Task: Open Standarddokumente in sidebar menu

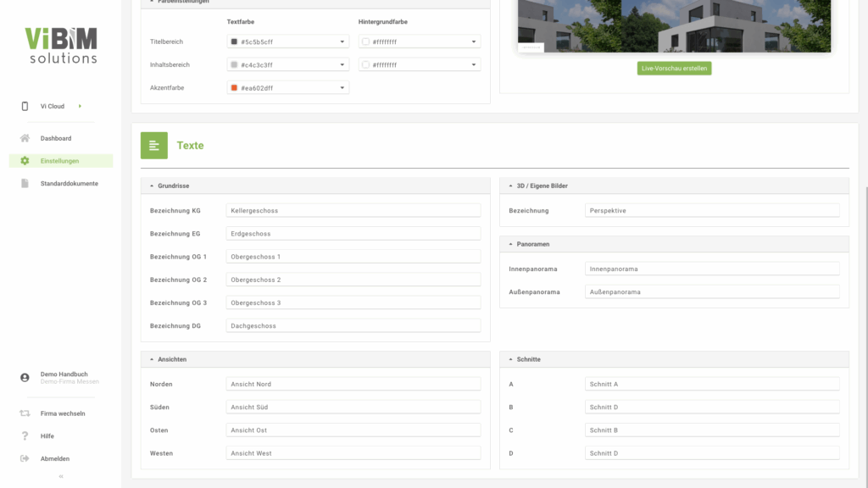Action: pos(69,183)
